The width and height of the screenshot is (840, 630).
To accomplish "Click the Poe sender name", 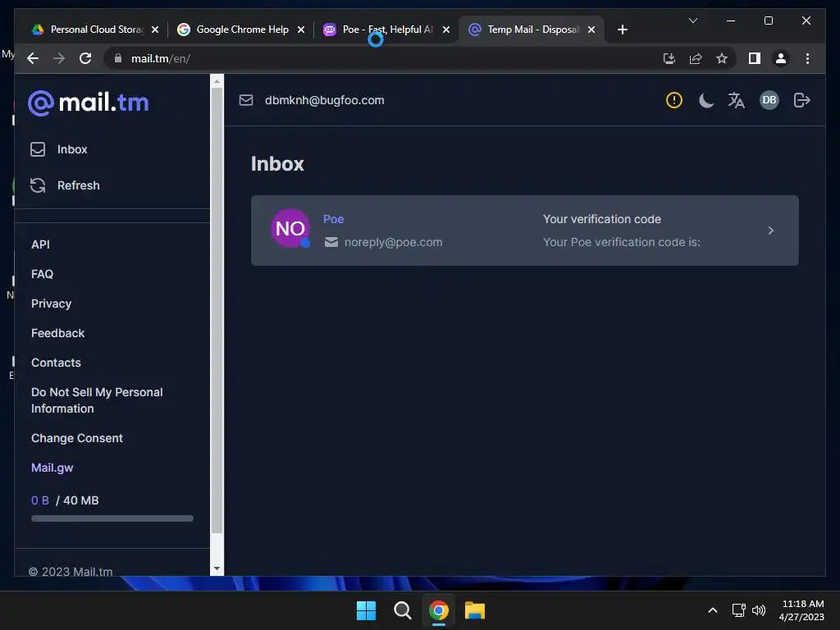I will [333, 219].
